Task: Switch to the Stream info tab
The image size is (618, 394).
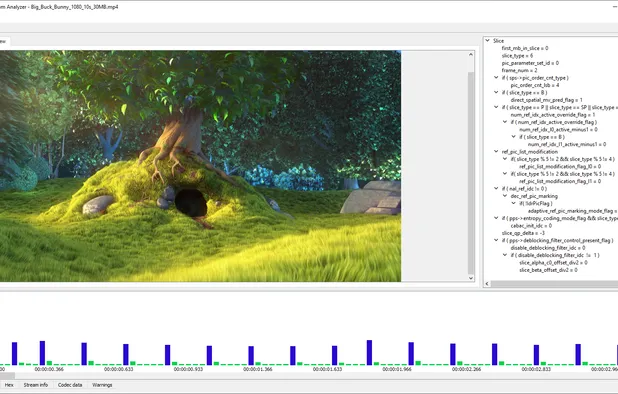Action: tap(35, 385)
